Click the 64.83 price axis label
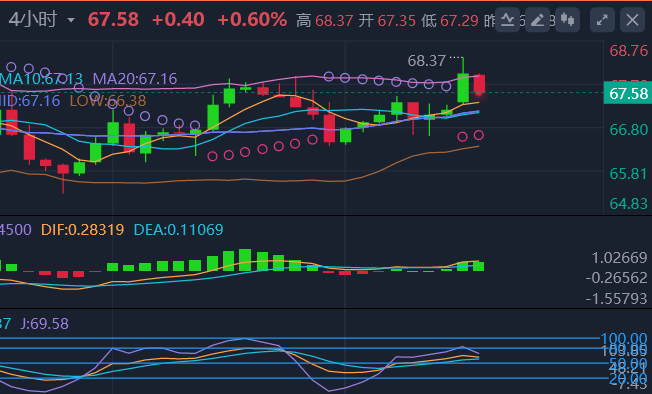 click(628, 204)
